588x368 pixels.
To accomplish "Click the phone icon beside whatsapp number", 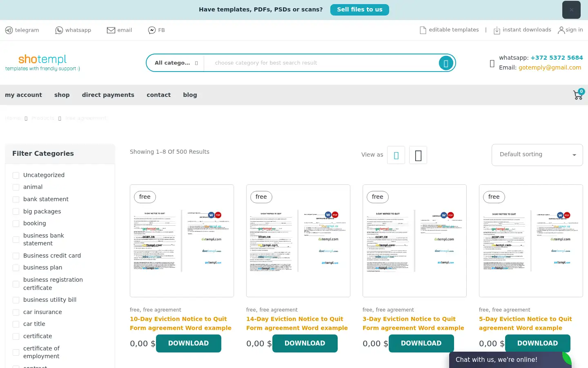I will pyautogui.click(x=492, y=63).
